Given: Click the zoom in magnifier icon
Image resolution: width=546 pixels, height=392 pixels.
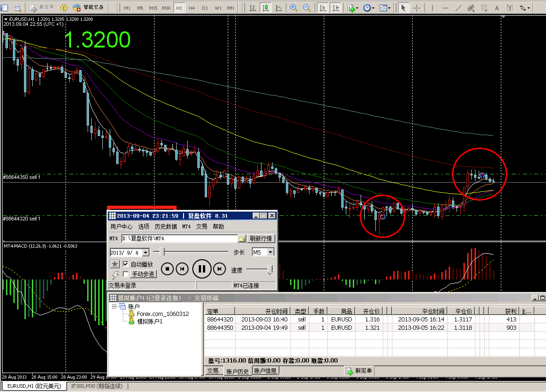Looking at the screenshot, I should tap(294, 8).
